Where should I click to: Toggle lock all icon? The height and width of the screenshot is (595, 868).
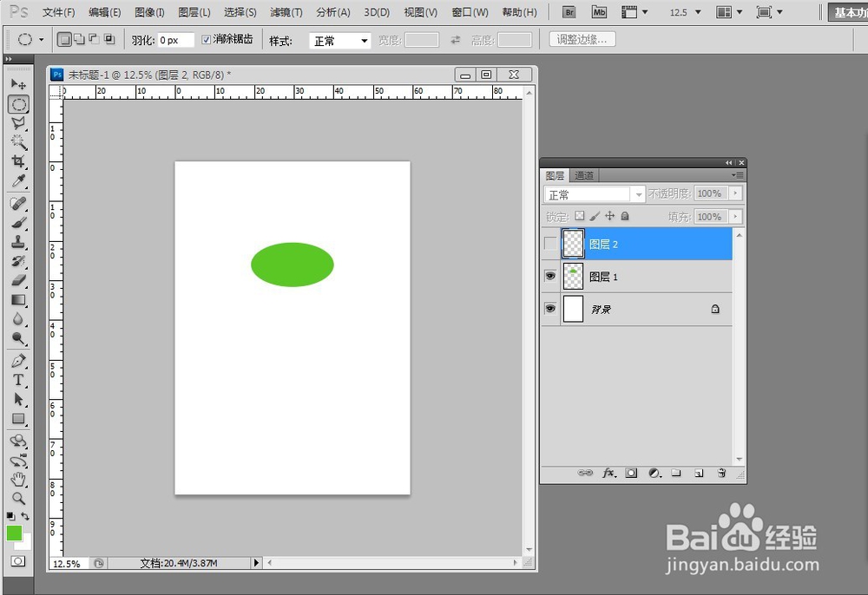(625, 216)
